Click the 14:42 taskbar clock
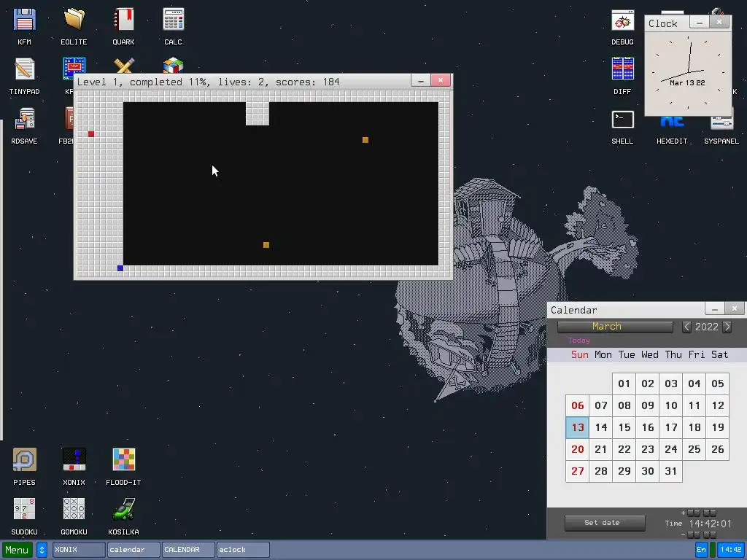 (730, 550)
